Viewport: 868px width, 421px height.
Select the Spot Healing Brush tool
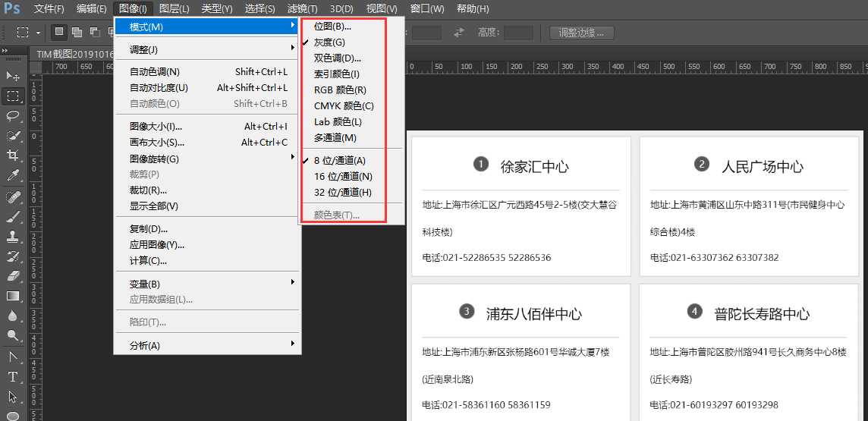pos(12,196)
